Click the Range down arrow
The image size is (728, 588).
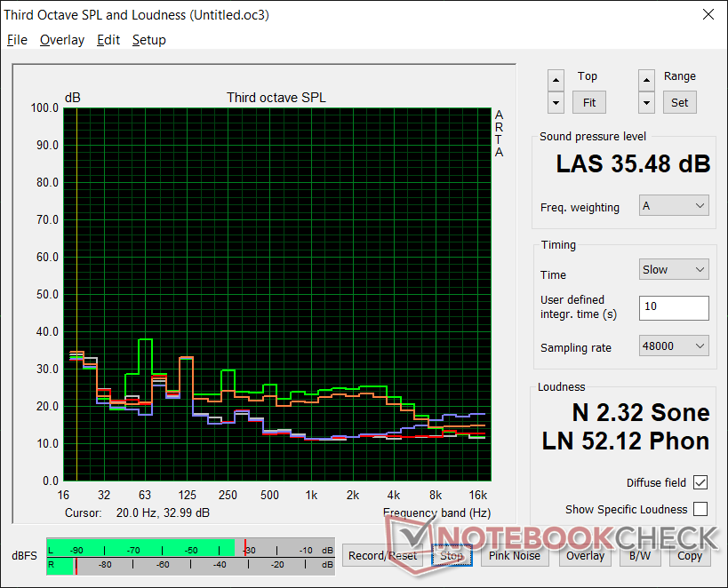point(646,102)
